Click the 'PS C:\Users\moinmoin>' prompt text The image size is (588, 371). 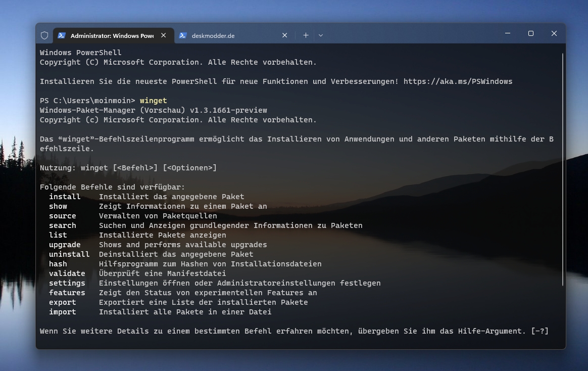click(x=87, y=101)
